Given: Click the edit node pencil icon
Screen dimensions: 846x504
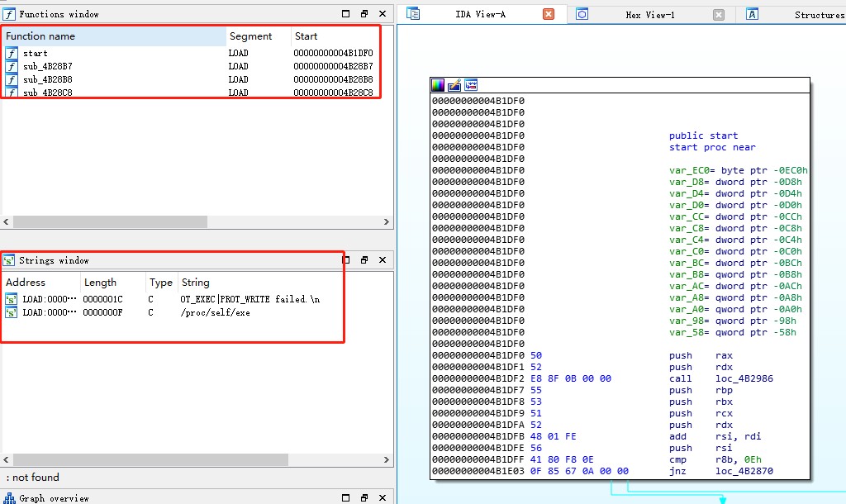Looking at the screenshot, I should pos(454,85).
